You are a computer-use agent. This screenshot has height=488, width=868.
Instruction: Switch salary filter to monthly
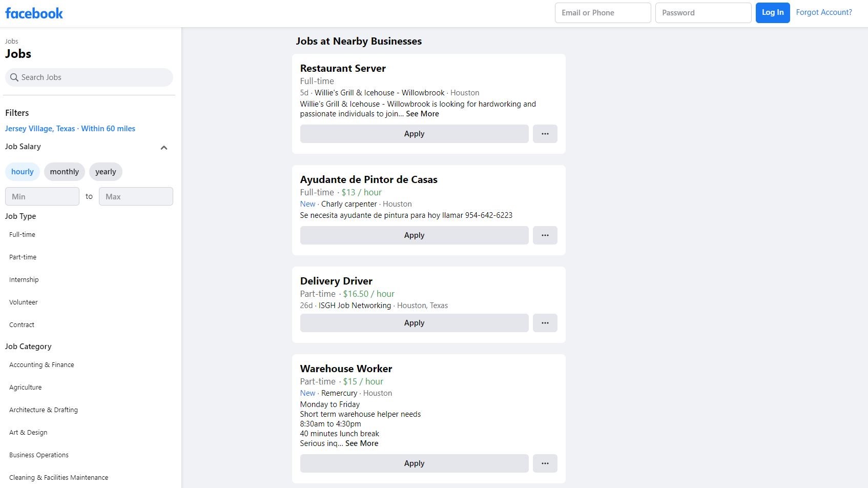click(x=64, y=171)
